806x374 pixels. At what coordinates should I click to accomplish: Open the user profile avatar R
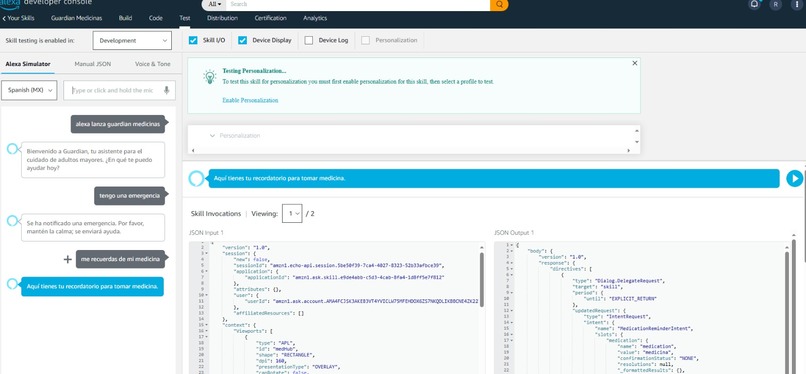click(776, 5)
